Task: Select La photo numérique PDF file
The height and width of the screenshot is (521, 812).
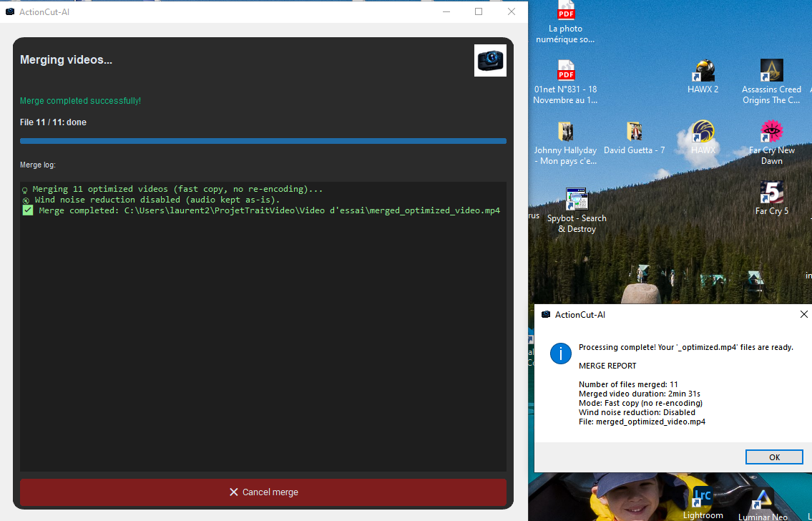Action: (x=565, y=22)
